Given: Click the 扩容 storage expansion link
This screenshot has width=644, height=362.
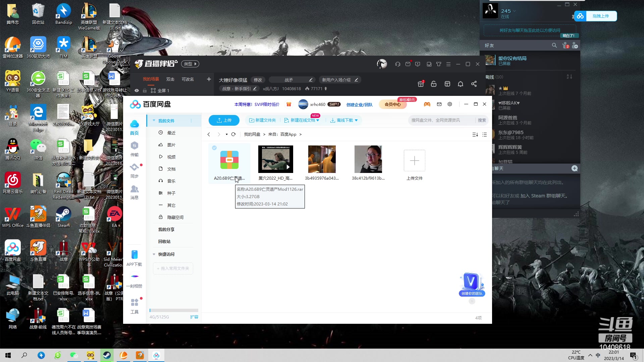Looking at the screenshot, I should point(194,317).
